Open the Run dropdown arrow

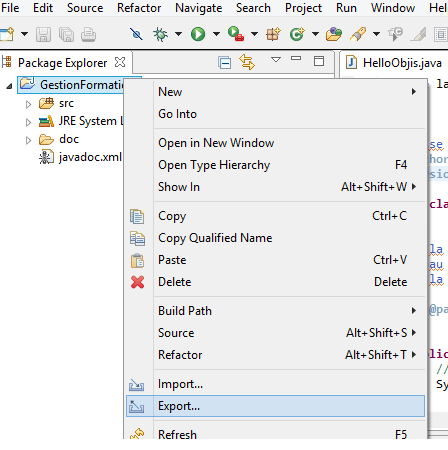tap(216, 34)
